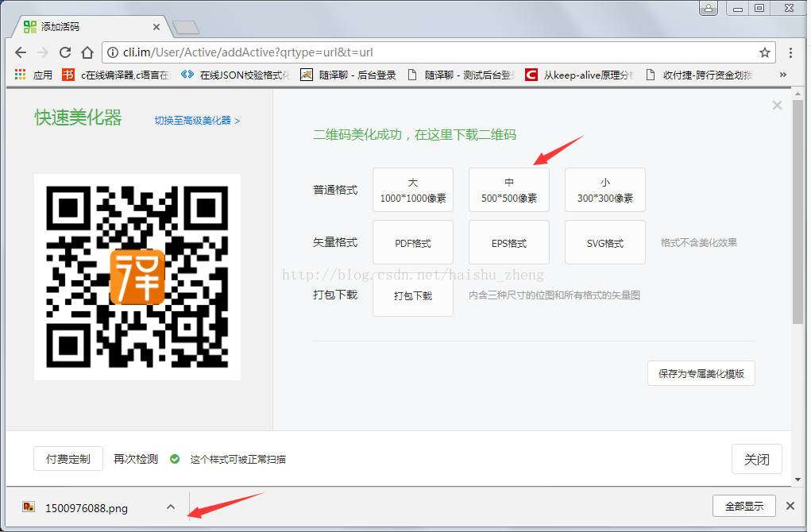Download EPS格式 vector file
This screenshot has width=811, height=532.
point(509,242)
